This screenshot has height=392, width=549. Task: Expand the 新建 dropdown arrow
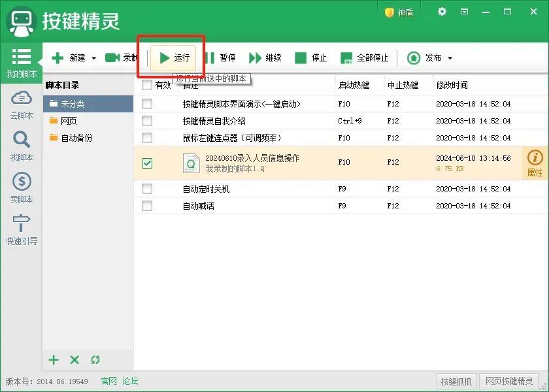click(93, 58)
